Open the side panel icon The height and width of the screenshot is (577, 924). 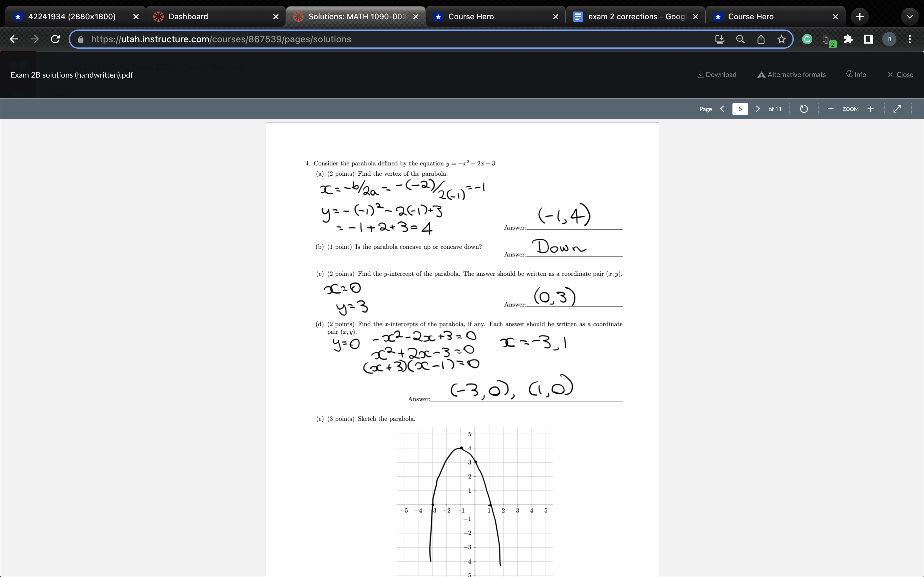click(868, 39)
